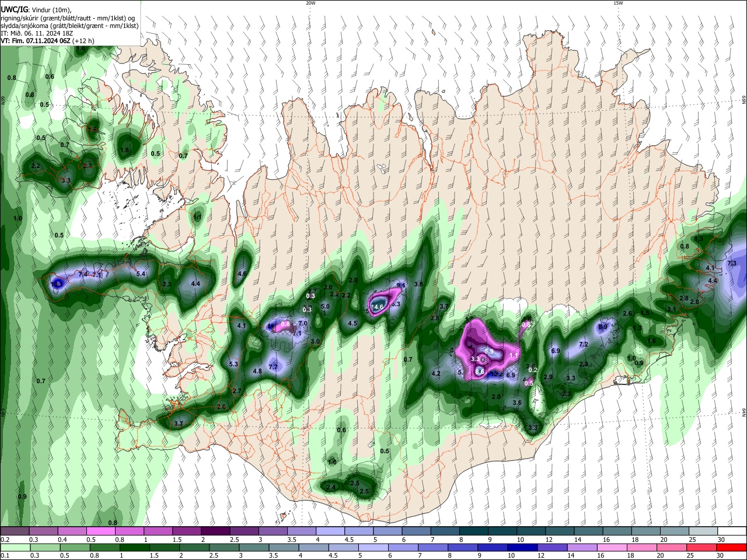Click the 7.4 value in the western band

(x=83, y=274)
